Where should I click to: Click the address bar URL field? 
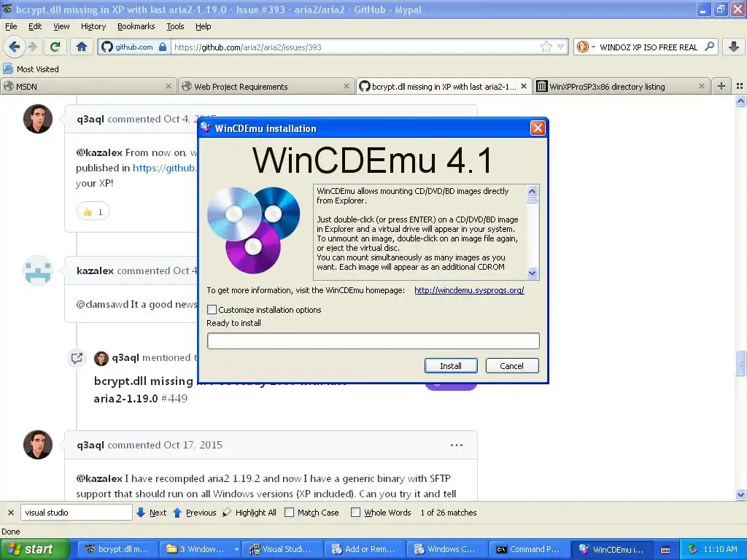(355, 47)
